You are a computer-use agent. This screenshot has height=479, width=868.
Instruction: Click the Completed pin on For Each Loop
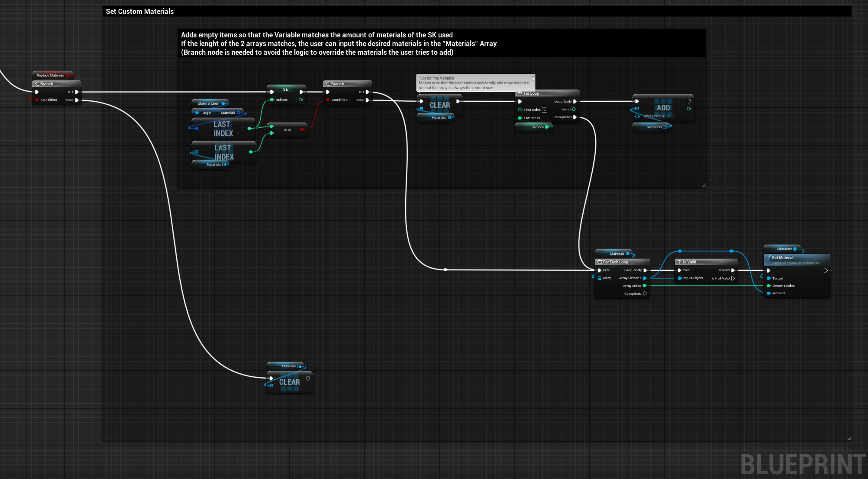pos(645,294)
